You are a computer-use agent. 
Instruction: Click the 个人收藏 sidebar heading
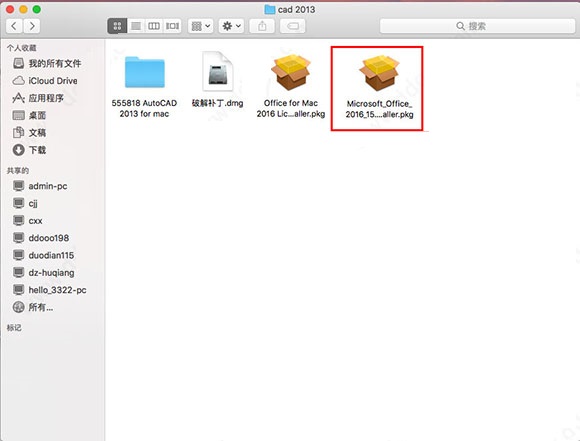pyautogui.click(x=21, y=48)
